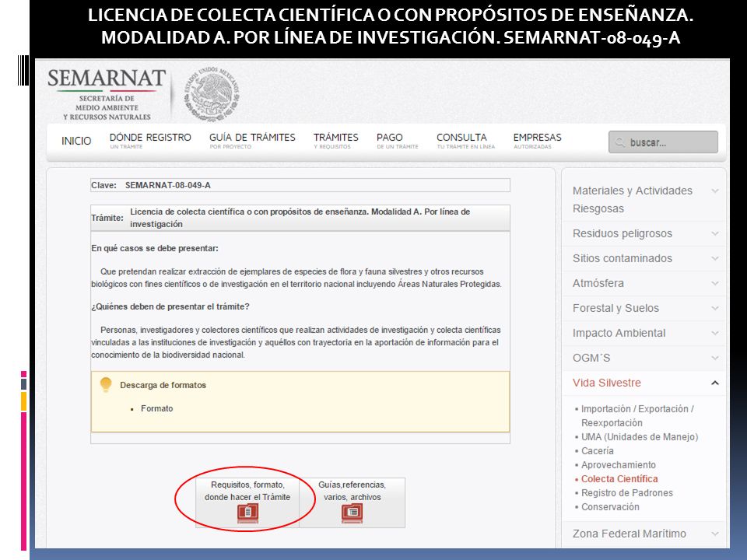The width and height of the screenshot is (747, 560).
Task: Expand Forestal y Suelos chevron
Action: coord(714,308)
